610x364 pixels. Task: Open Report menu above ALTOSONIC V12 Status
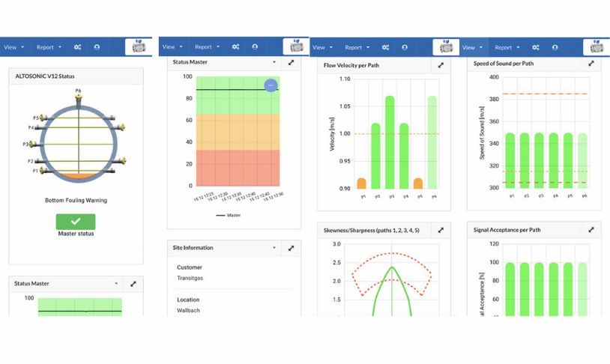[x=49, y=47]
